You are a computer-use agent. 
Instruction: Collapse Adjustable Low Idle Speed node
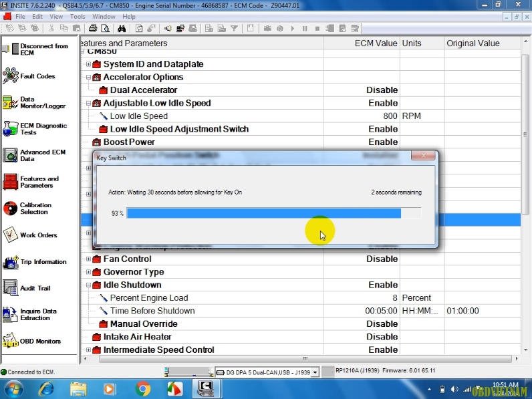pyautogui.click(x=88, y=103)
